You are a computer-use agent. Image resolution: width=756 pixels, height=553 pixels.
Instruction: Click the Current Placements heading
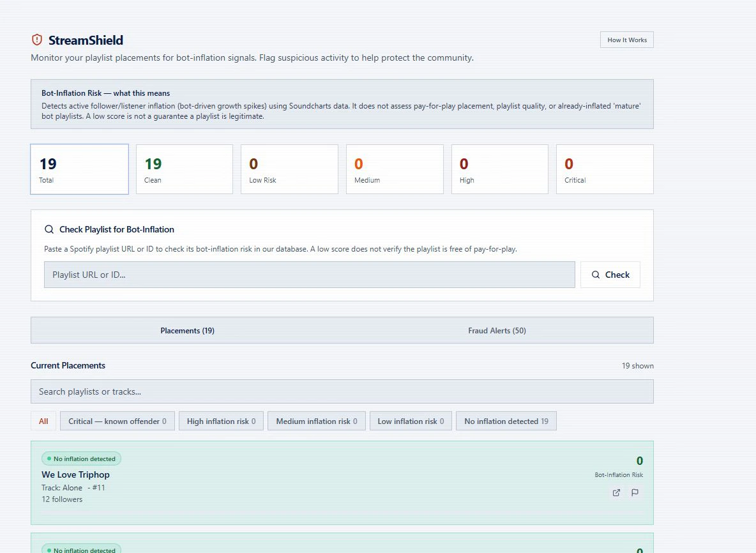(68, 365)
